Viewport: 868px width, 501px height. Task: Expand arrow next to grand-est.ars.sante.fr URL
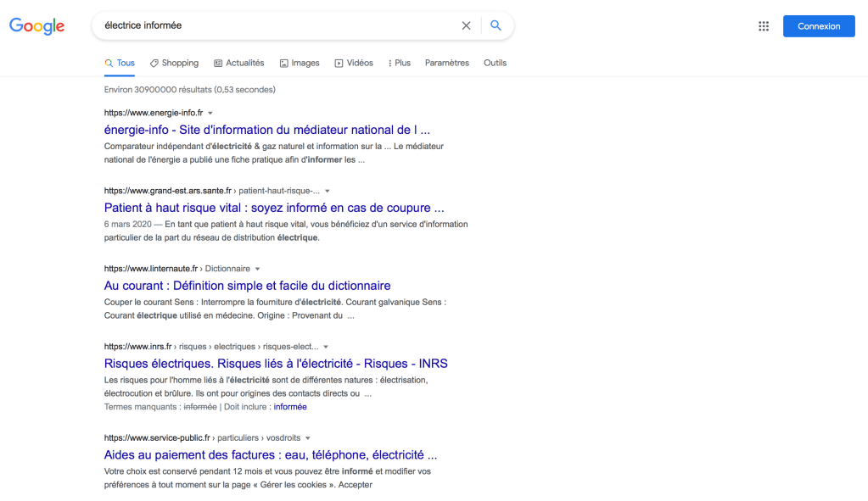pos(328,191)
